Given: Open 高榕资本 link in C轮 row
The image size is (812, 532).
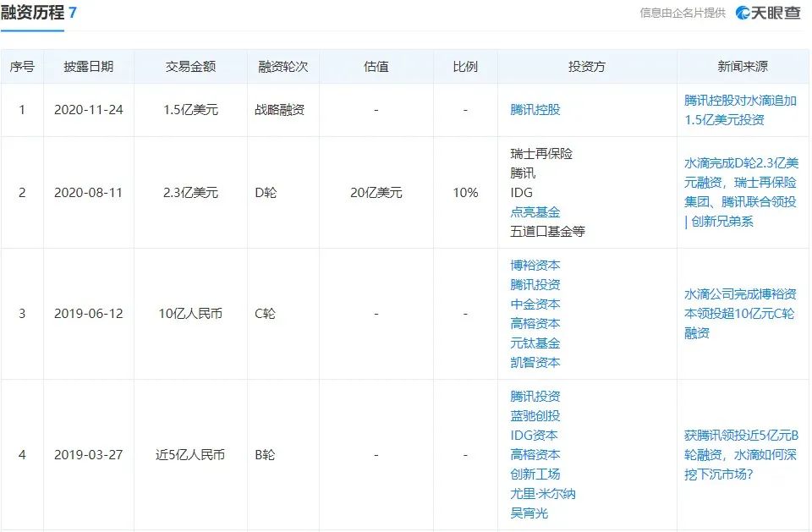Looking at the screenshot, I should coord(535,324).
